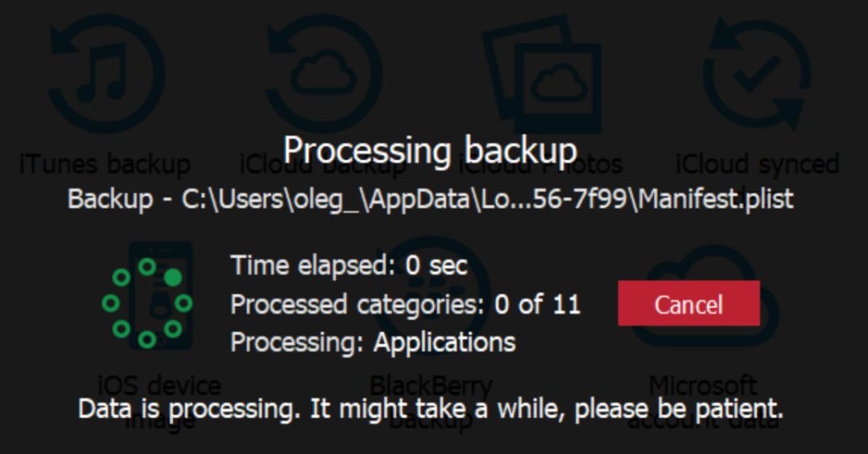Image resolution: width=868 pixels, height=454 pixels.
Task: Click the iTunes backup label
Action: click(x=104, y=165)
